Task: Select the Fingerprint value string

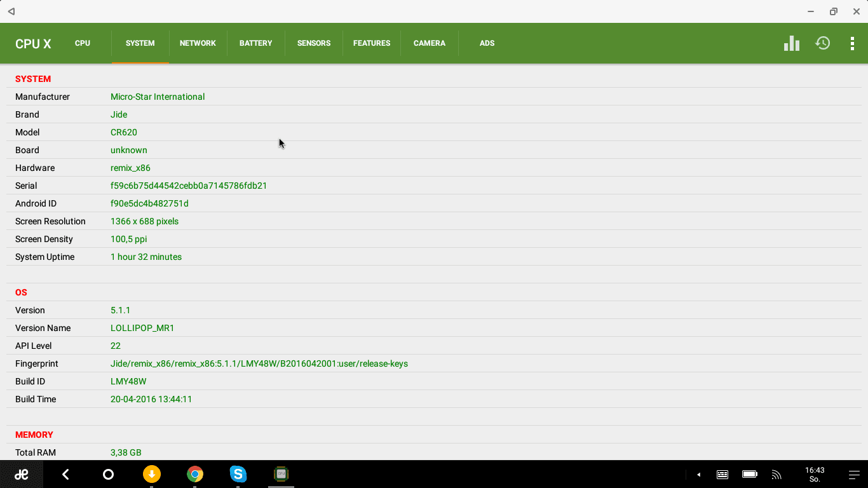Action: (x=259, y=363)
